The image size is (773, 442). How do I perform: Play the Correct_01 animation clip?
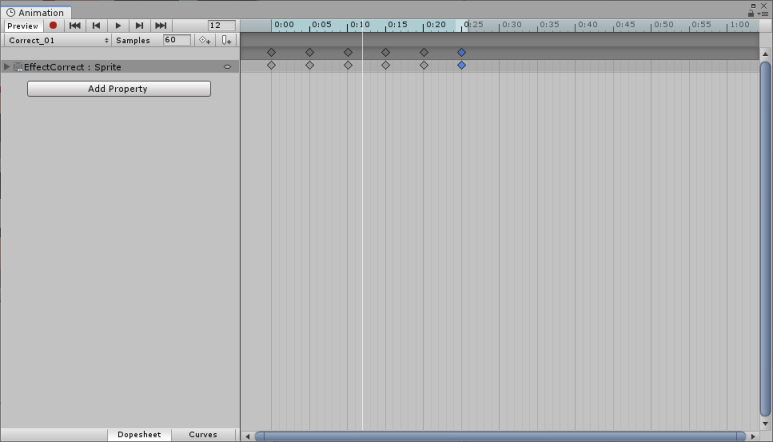tap(118, 26)
